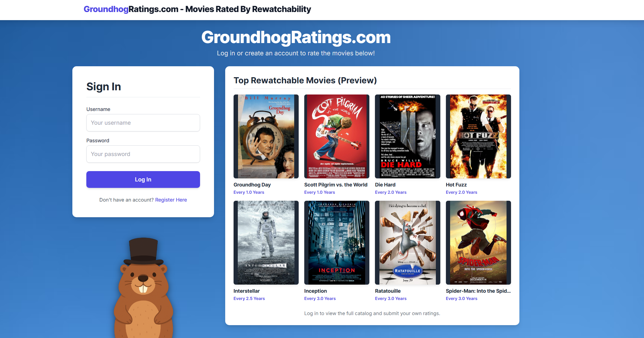The height and width of the screenshot is (338, 644).
Task: Select the Hot Fuzz movie poster
Action: [x=478, y=136]
